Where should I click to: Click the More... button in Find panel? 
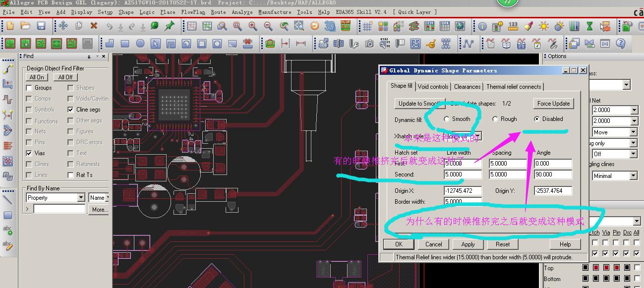pyautogui.click(x=100, y=210)
